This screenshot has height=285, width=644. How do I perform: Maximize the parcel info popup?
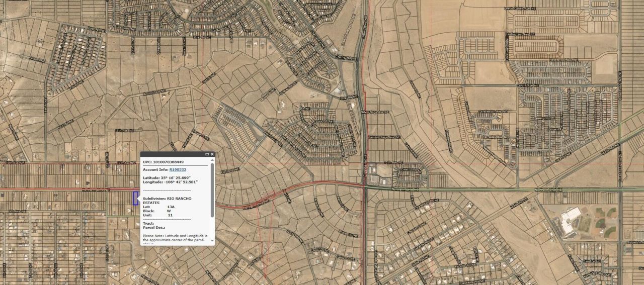(x=207, y=154)
